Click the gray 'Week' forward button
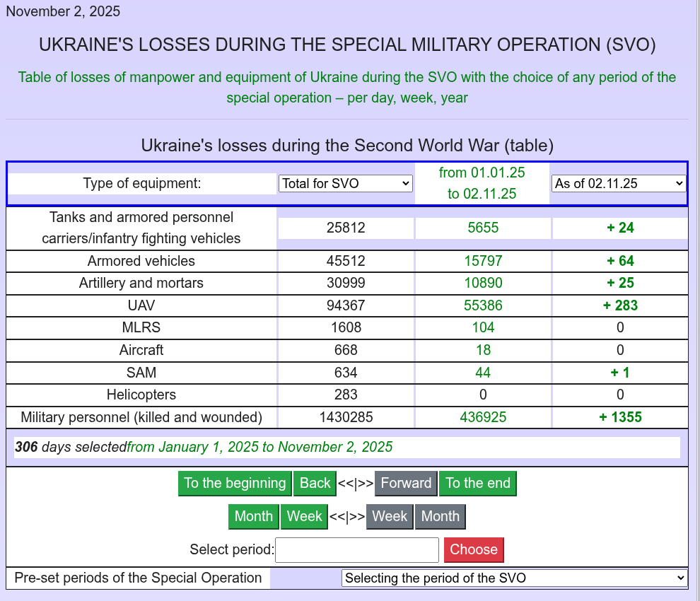Image resolution: width=700 pixels, height=601 pixels. tap(390, 517)
